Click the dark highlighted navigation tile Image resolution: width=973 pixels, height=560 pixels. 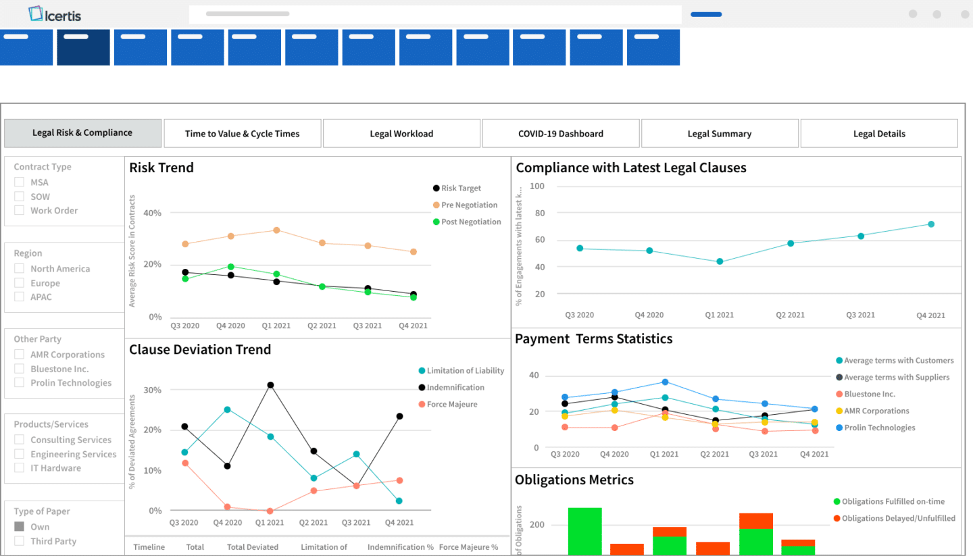pos(83,47)
